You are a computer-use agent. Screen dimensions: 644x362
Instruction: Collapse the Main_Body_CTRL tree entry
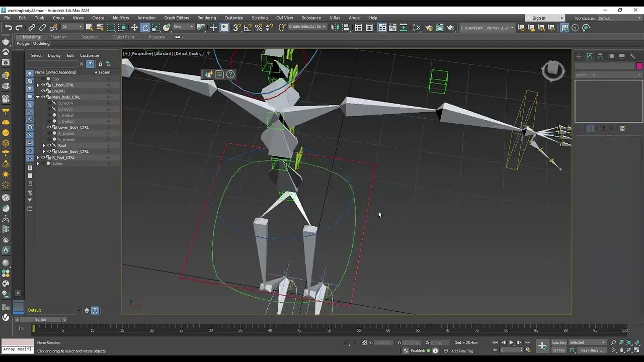pos(37,97)
